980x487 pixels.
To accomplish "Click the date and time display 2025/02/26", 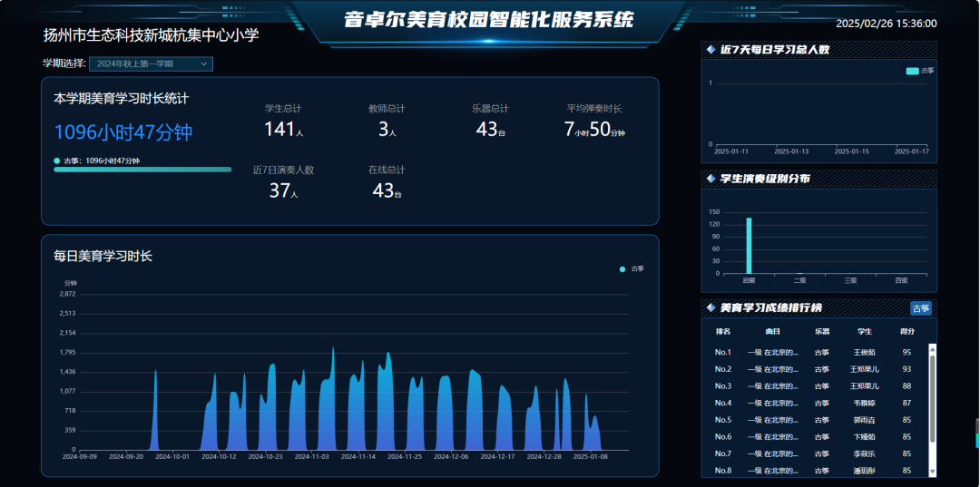I will pyautogui.click(x=886, y=24).
